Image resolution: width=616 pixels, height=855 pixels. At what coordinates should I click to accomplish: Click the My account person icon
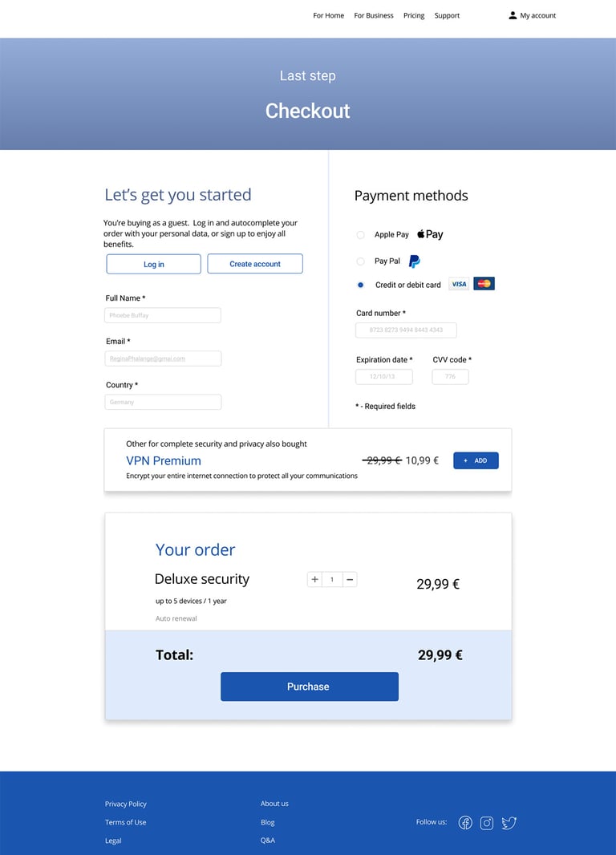[513, 15]
